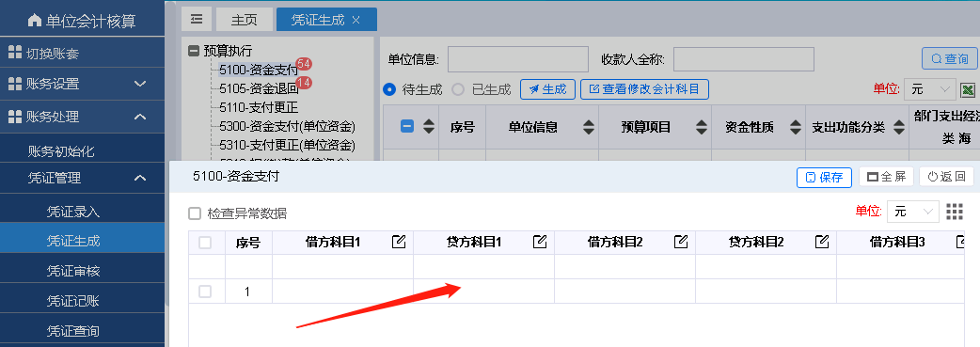The height and width of the screenshot is (347, 980).
Task: Click the 单位信息 input field
Action: pyautogui.click(x=518, y=59)
